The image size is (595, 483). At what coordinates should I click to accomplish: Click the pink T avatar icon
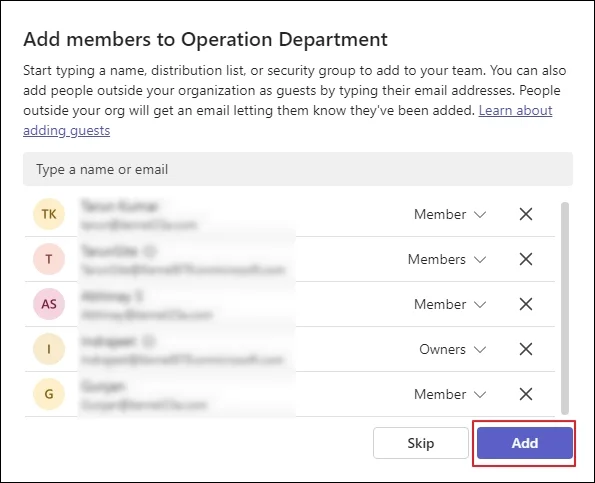(49, 259)
